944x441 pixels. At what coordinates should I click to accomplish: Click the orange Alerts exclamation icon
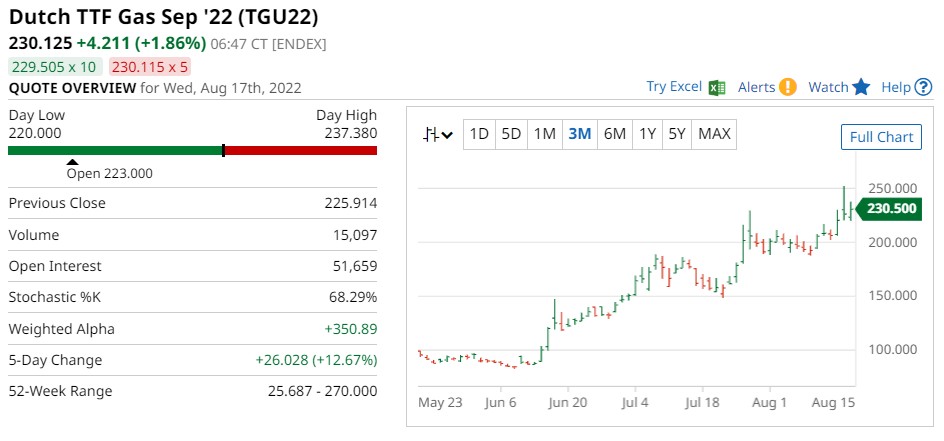point(788,87)
